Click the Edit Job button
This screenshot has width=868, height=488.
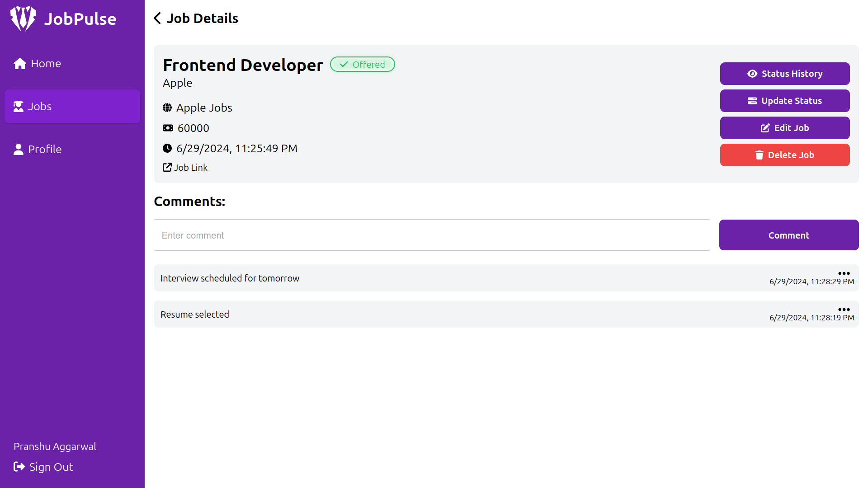[785, 128]
